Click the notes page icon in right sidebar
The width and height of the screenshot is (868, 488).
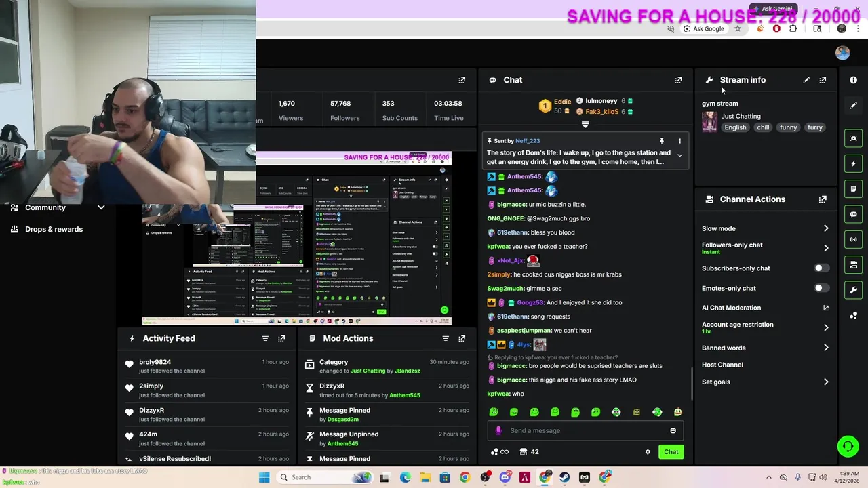(x=854, y=188)
